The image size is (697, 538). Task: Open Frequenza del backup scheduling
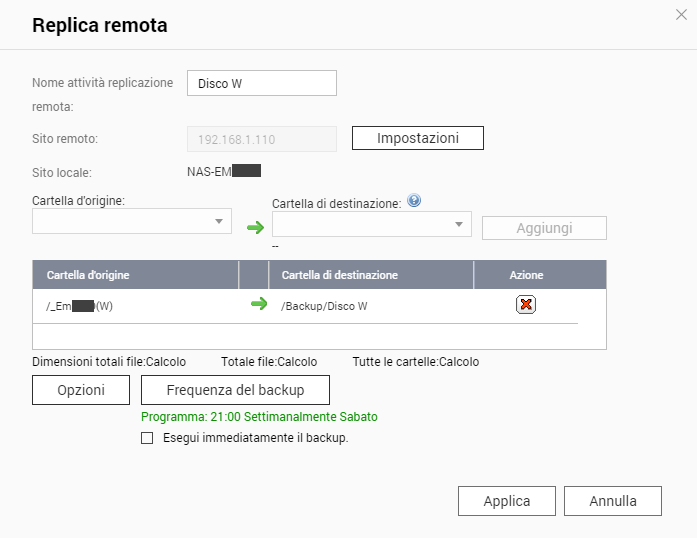coord(235,390)
